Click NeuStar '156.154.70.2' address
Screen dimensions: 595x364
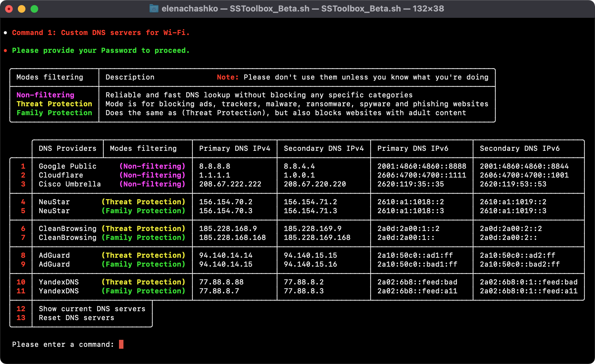tap(226, 202)
